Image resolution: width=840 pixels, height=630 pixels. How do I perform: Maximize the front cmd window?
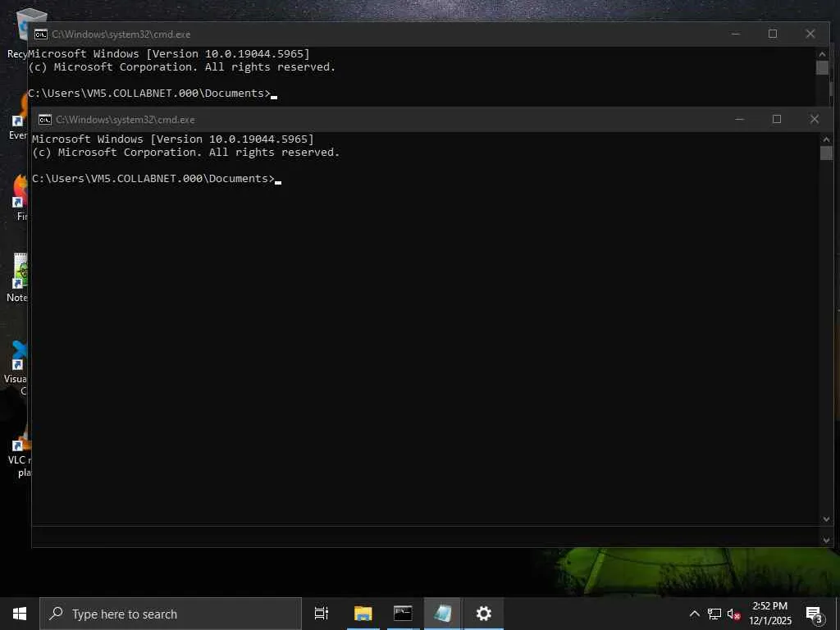[777, 119]
